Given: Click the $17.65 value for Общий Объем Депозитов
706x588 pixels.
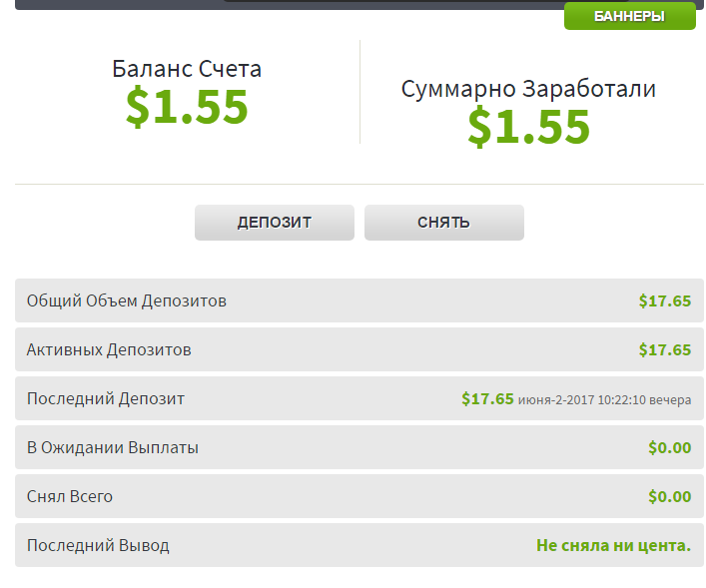Looking at the screenshot, I should point(665,300).
